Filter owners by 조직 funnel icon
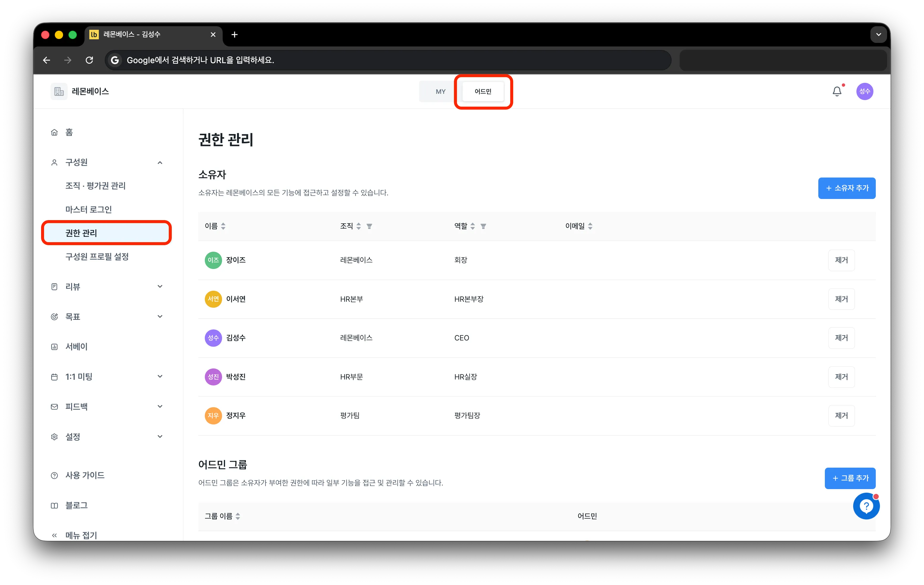This screenshot has height=585, width=924. [369, 226]
